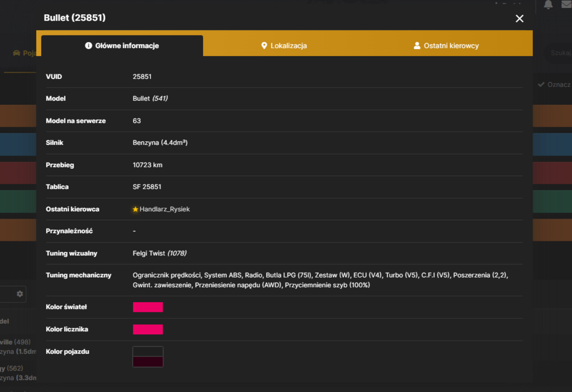Close the Bullet (25851) dialog
572x392 pixels.
519,19
